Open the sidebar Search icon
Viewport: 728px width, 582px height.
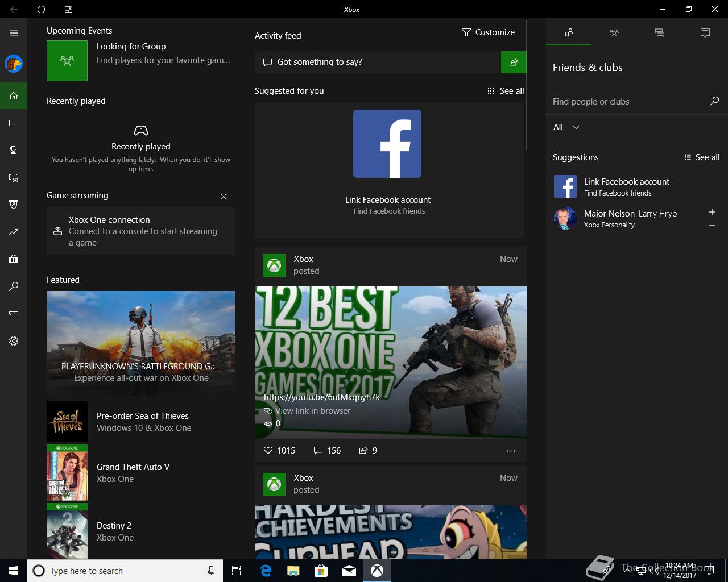[14, 286]
